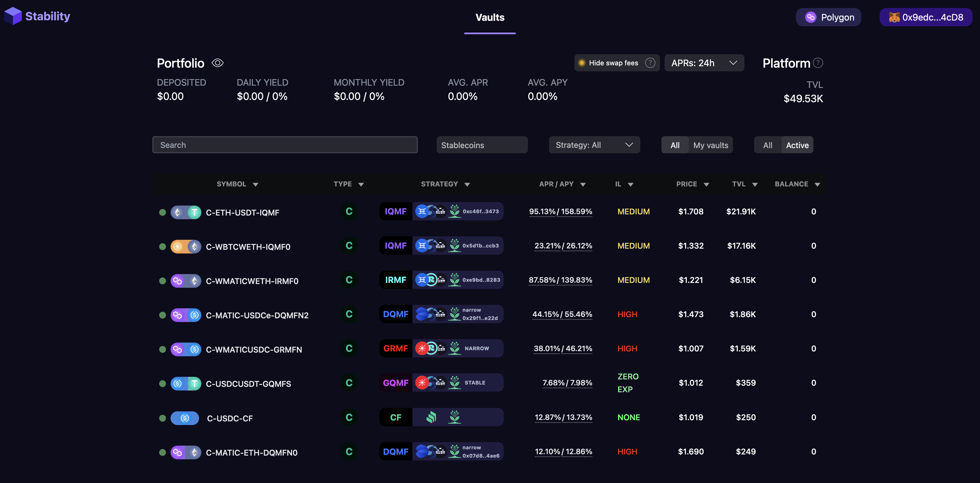
Task: Click the C type icon for C-ETH-USDT-IQMF
Action: (x=349, y=212)
